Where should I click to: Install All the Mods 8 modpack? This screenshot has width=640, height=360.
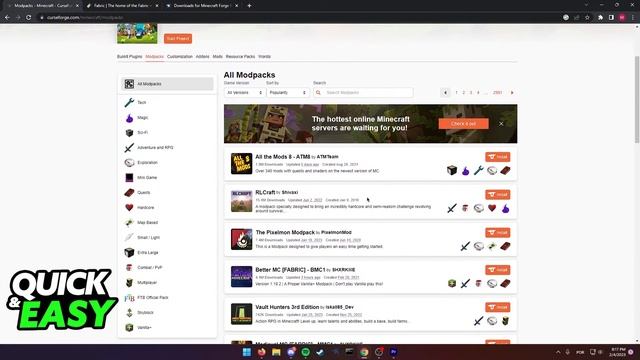(x=498, y=157)
